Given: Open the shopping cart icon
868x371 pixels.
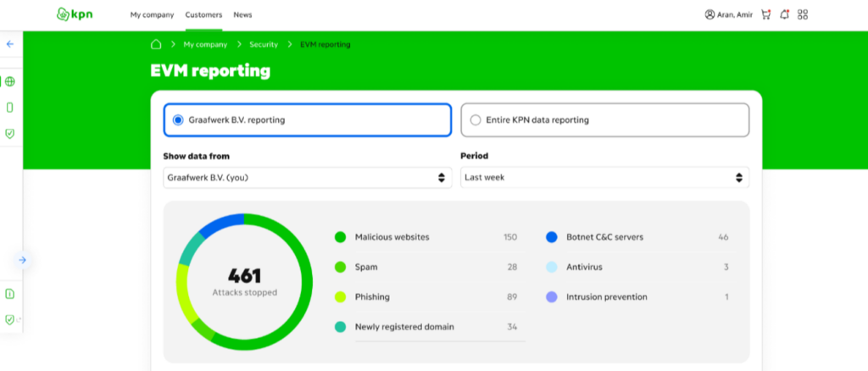Looking at the screenshot, I should click(x=766, y=14).
